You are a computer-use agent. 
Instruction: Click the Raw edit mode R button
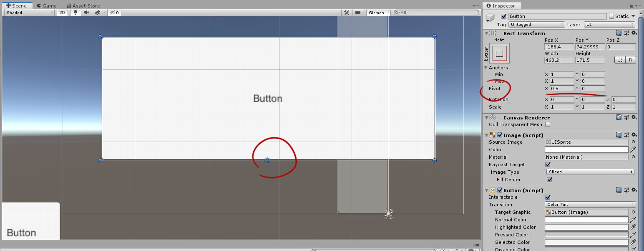coord(630,60)
